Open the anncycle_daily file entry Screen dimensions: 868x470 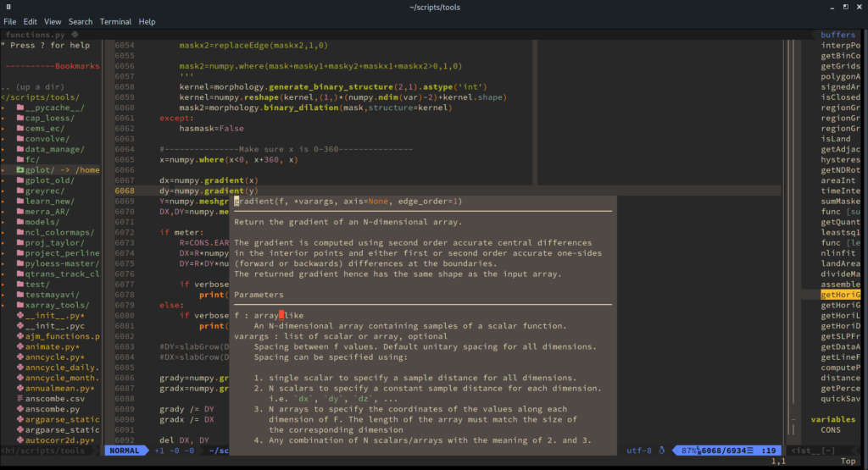pos(62,368)
